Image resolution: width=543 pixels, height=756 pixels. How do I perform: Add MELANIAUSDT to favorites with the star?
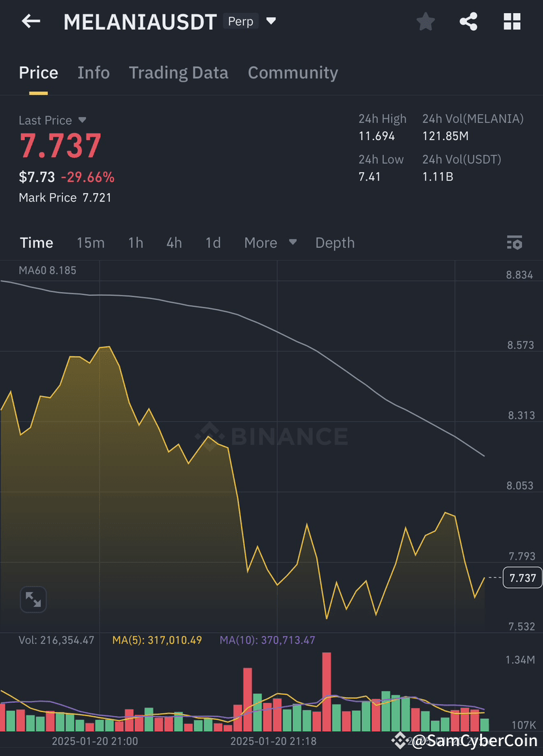[x=425, y=22]
